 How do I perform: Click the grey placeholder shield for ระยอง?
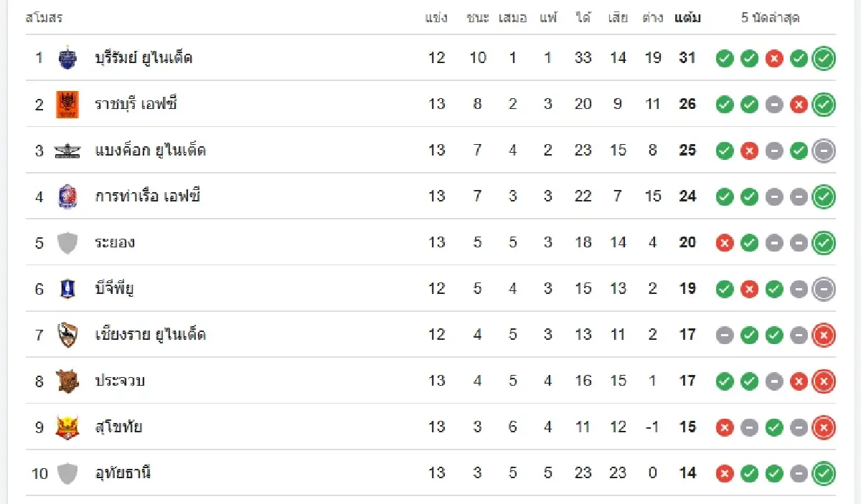pyautogui.click(x=67, y=242)
